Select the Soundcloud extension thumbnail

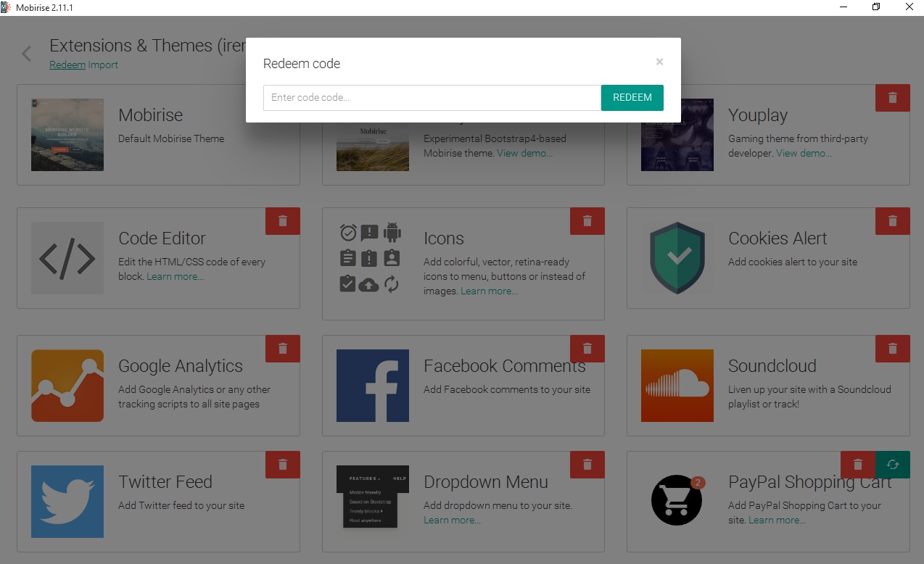point(677,386)
